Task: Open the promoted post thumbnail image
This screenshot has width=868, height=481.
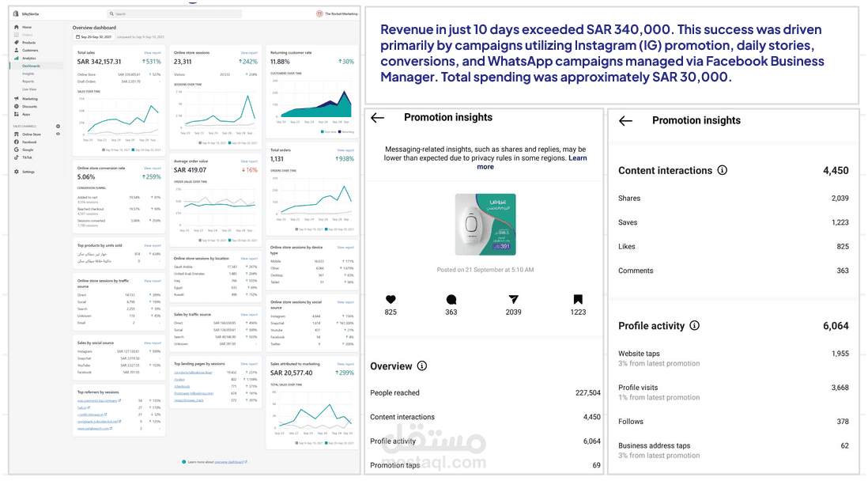Action: pos(485,225)
